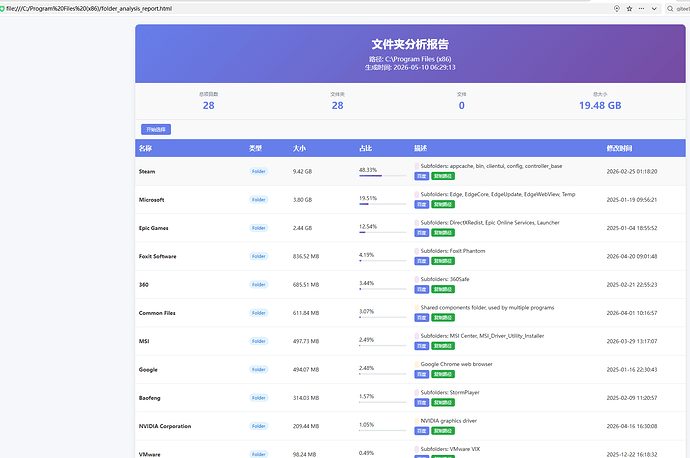Click the Folder badge in Foxit Software row
The image size is (690, 458).
(x=259, y=256)
